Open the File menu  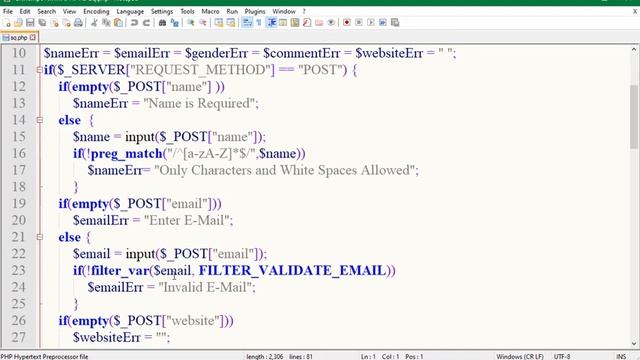pos(8,11)
